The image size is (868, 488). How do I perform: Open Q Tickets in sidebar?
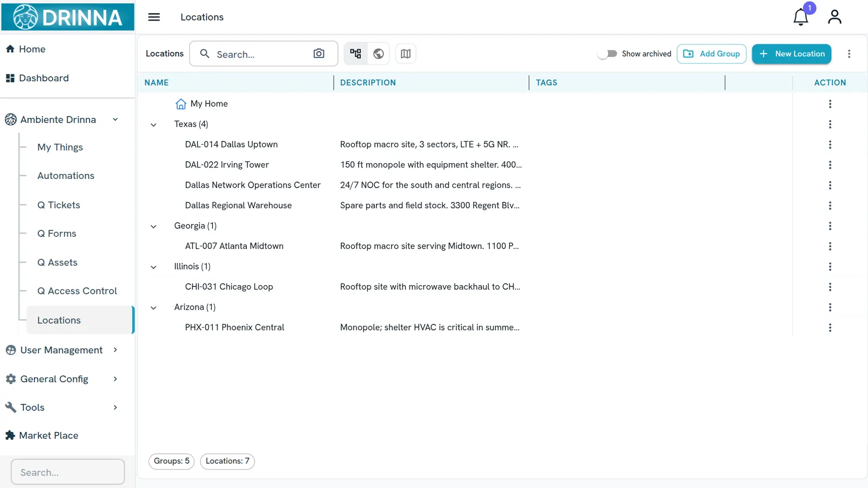pos(59,205)
